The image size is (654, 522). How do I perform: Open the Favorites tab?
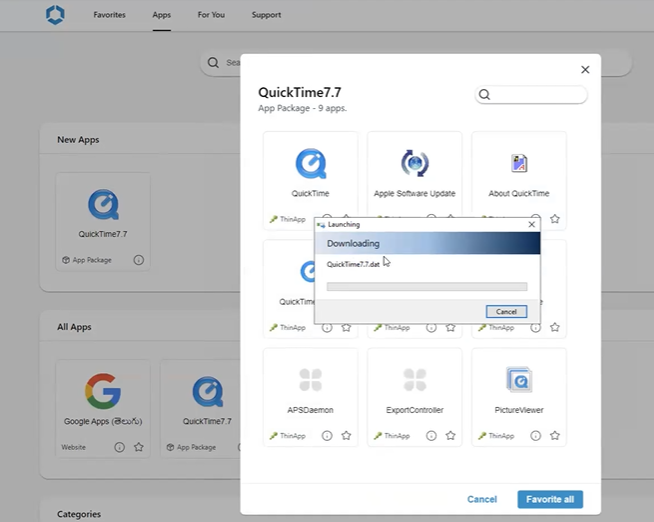pos(109,15)
